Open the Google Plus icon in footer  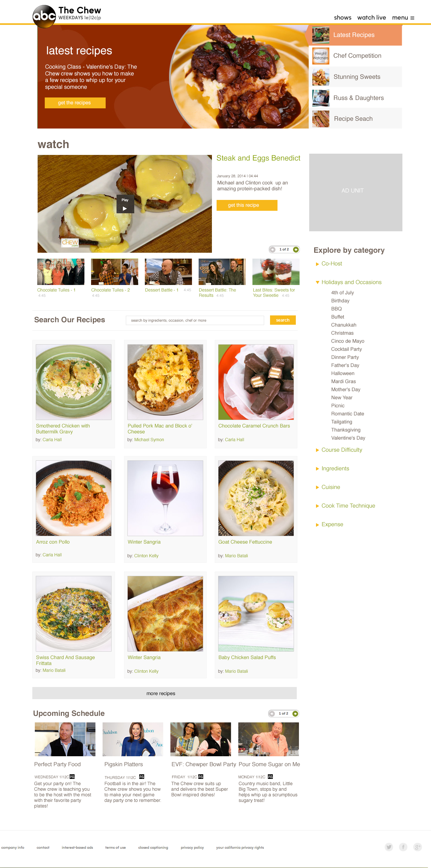pyautogui.click(x=418, y=847)
